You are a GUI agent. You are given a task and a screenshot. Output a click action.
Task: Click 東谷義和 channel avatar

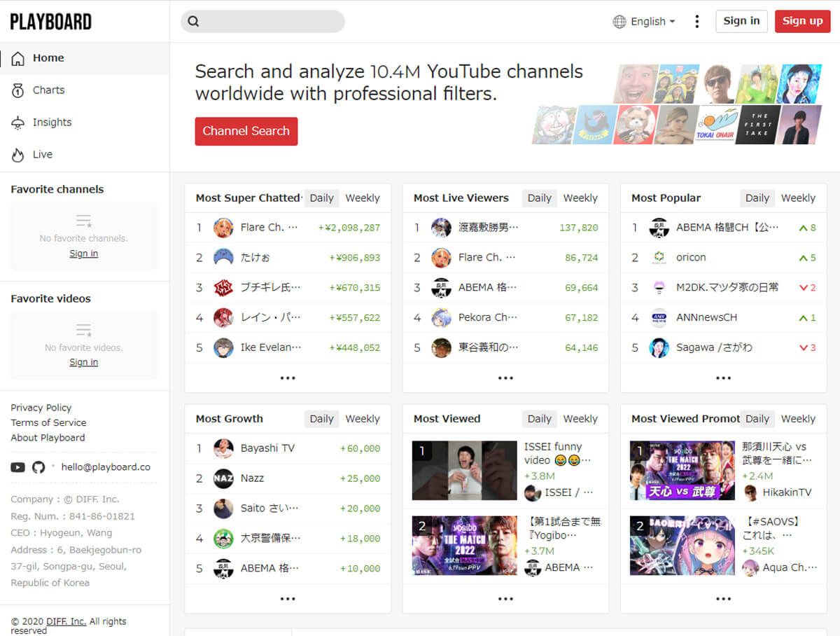pyautogui.click(x=441, y=347)
